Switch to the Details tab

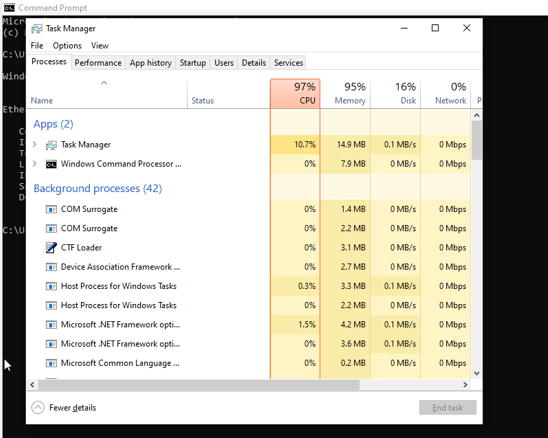254,63
